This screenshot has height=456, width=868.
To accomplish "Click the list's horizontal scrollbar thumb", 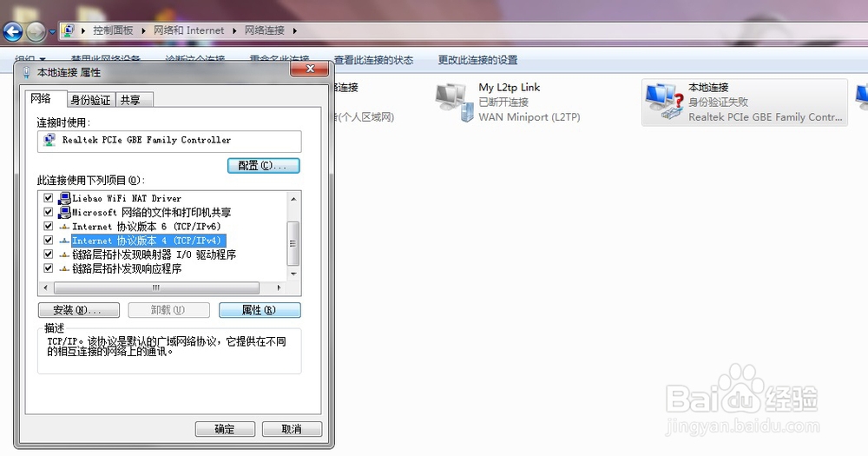I will (156, 287).
